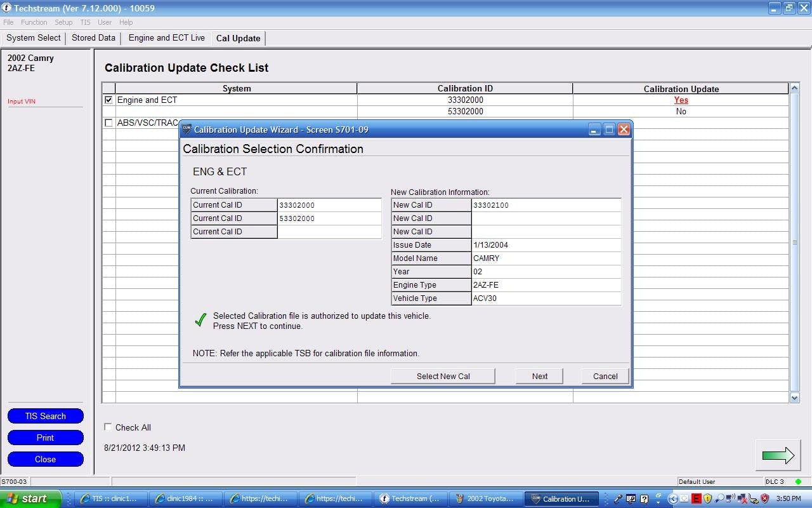Open the yellow security shield tray icon
This screenshot has height=508, width=812.
click(707, 499)
